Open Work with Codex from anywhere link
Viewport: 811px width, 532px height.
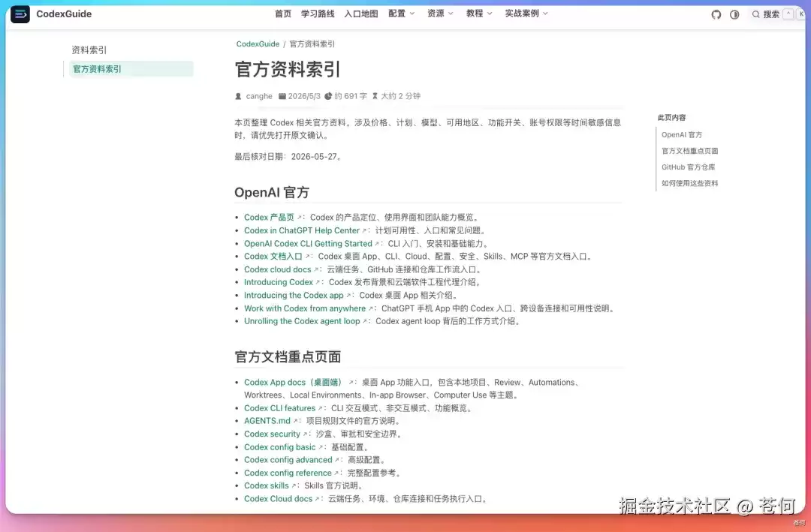(305, 308)
